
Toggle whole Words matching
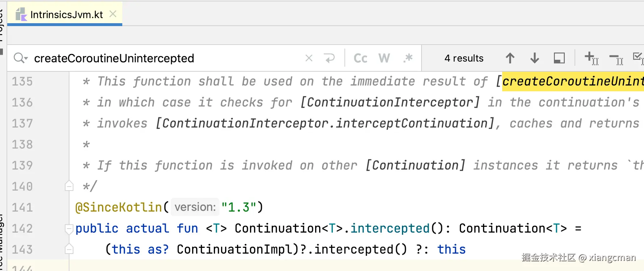384,58
